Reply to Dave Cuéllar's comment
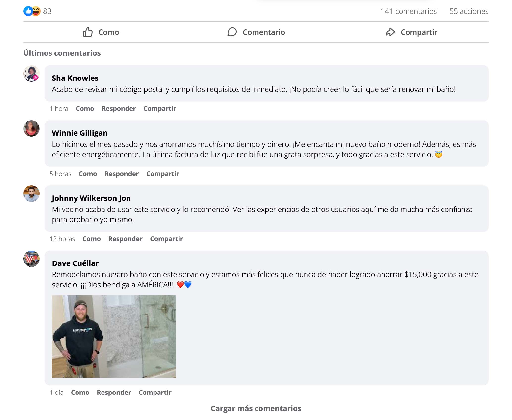Viewport: 512px width, 420px height. (114, 393)
